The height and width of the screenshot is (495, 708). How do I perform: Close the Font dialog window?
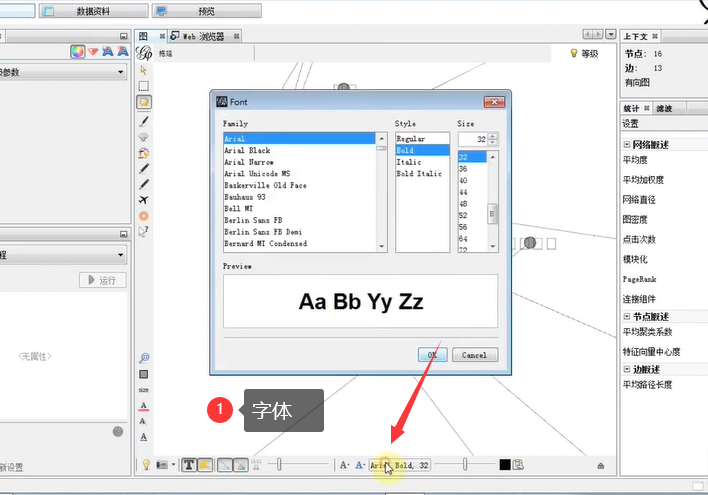point(494,102)
